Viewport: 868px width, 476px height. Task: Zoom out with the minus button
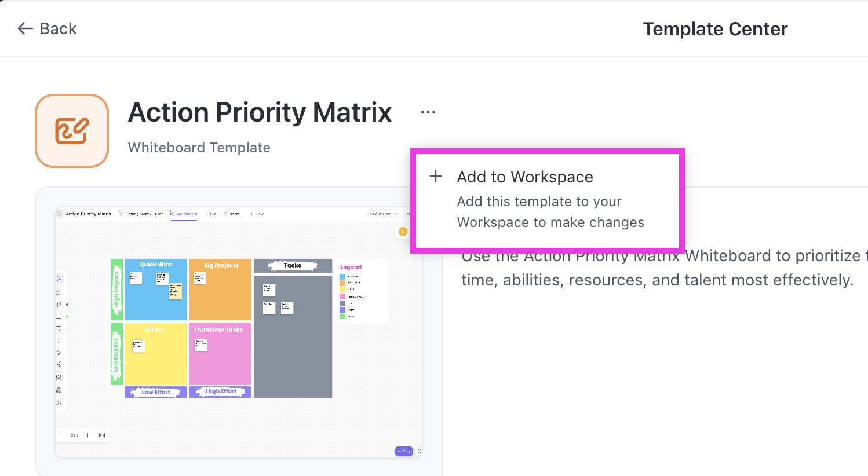[x=61, y=435]
